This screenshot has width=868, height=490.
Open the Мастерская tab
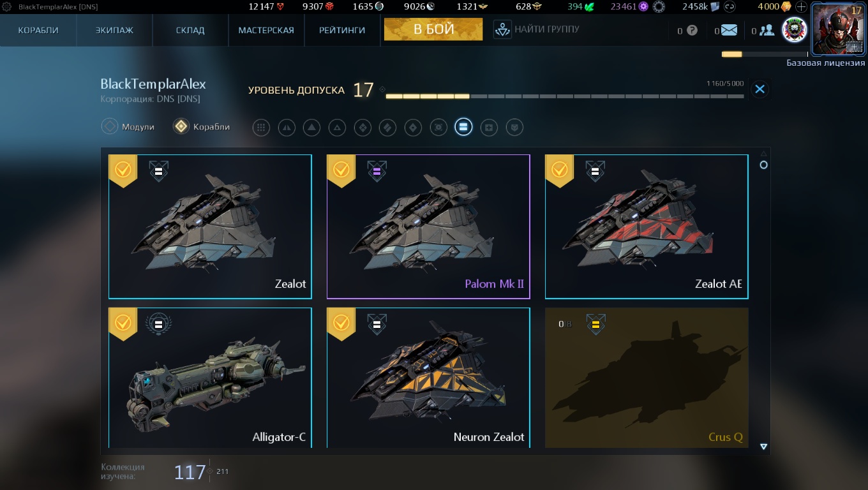point(266,30)
